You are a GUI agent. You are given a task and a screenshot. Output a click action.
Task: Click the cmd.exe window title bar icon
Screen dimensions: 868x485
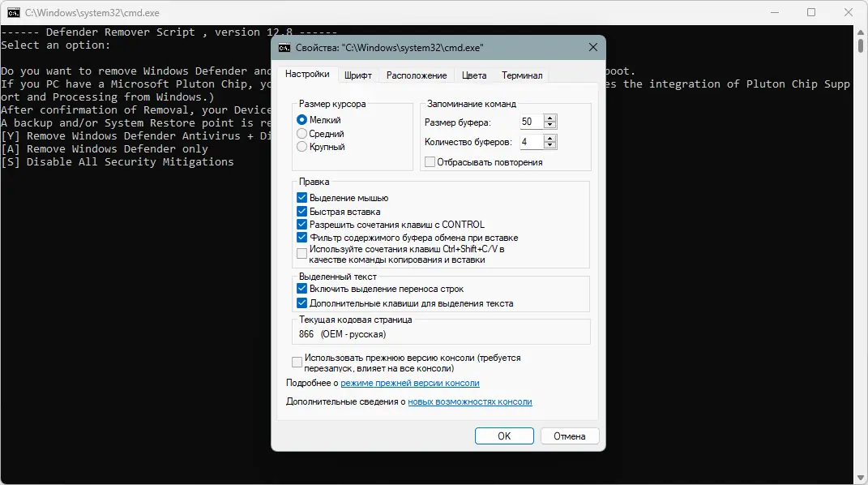tap(13, 12)
